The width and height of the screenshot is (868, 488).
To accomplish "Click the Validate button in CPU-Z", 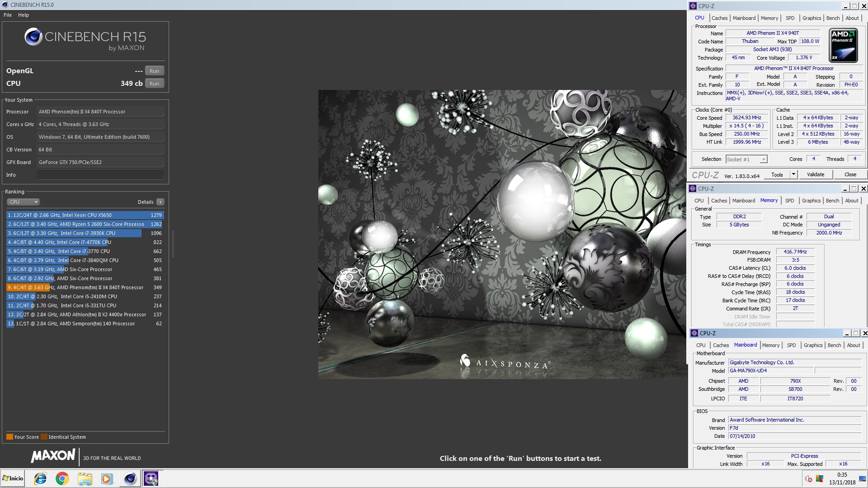I will pos(816,175).
